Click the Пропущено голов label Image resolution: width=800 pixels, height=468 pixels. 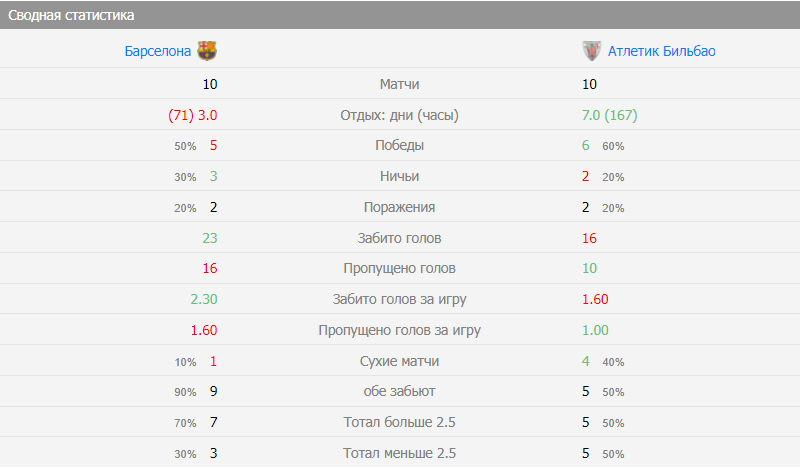pyautogui.click(x=400, y=268)
